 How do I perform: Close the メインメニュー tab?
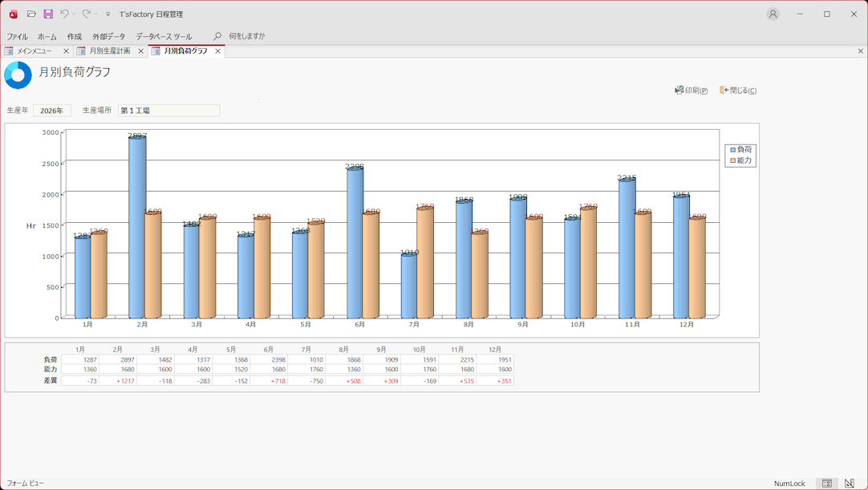click(x=66, y=51)
